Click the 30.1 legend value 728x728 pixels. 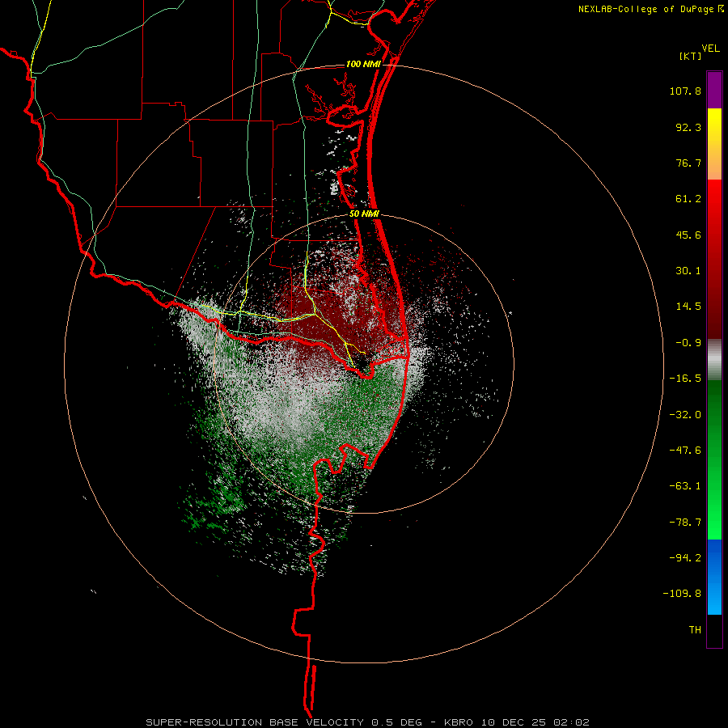688,271
